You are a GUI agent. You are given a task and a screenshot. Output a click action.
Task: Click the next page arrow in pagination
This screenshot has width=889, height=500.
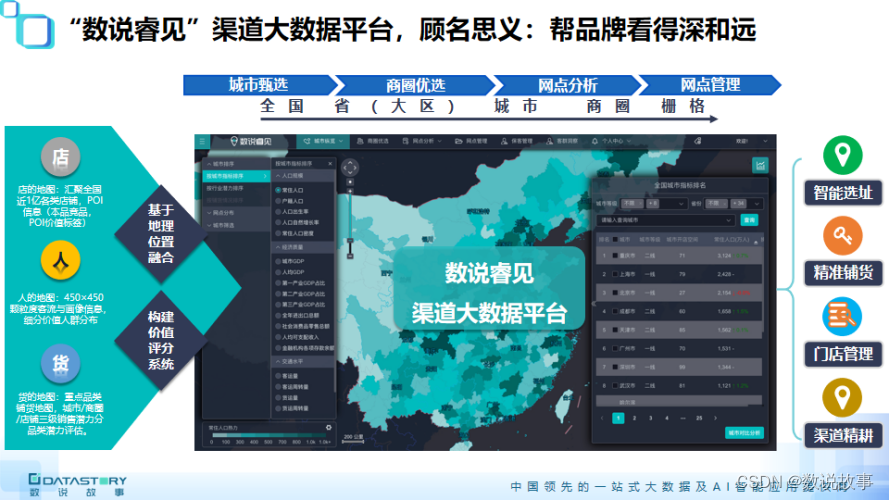click(716, 418)
